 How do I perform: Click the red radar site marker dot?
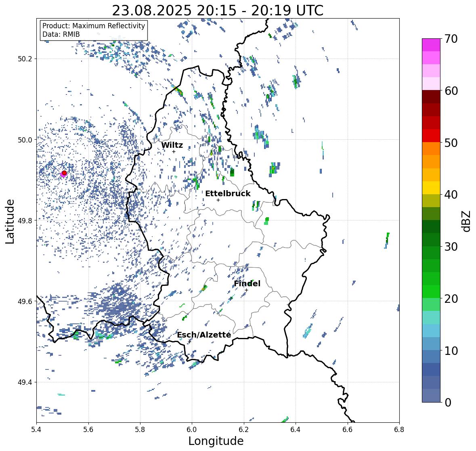[64, 173]
